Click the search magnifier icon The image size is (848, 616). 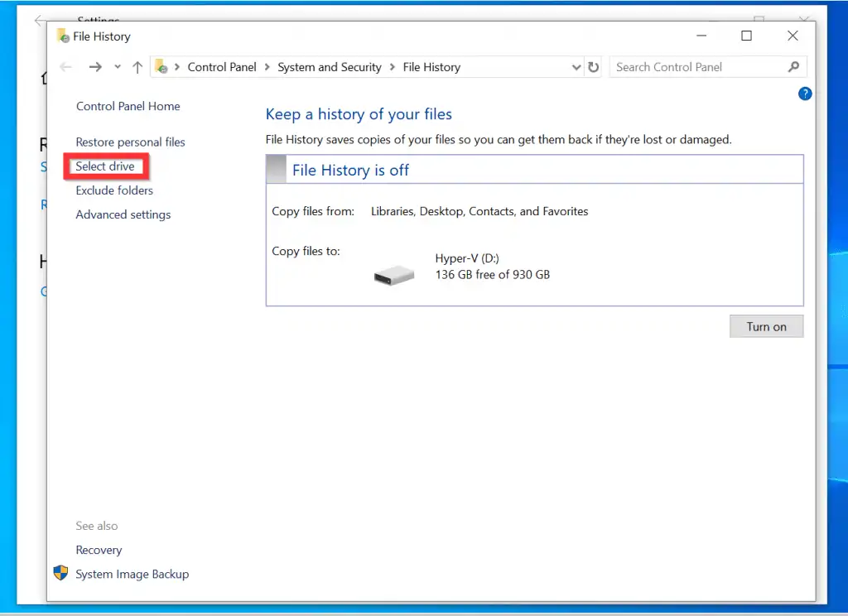coord(794,67)
